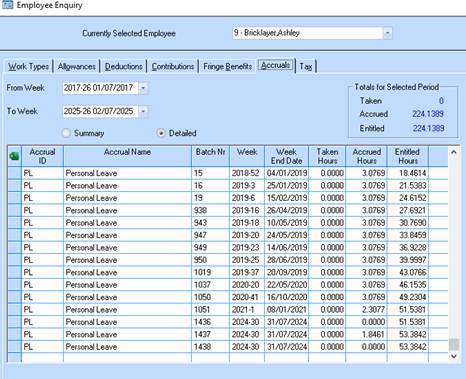Click the Week column header
The width and height of the screenshot is (466, 379).
247,156
